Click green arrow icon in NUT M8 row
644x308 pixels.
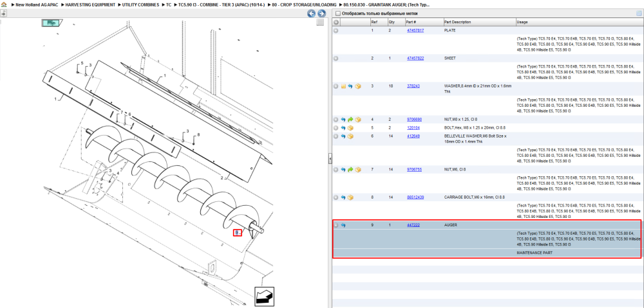[350, 120]
